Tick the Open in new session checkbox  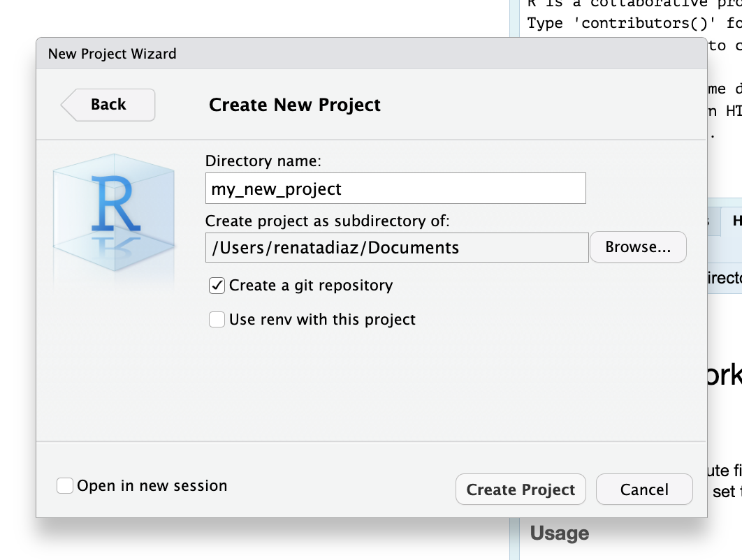point(65,486)
